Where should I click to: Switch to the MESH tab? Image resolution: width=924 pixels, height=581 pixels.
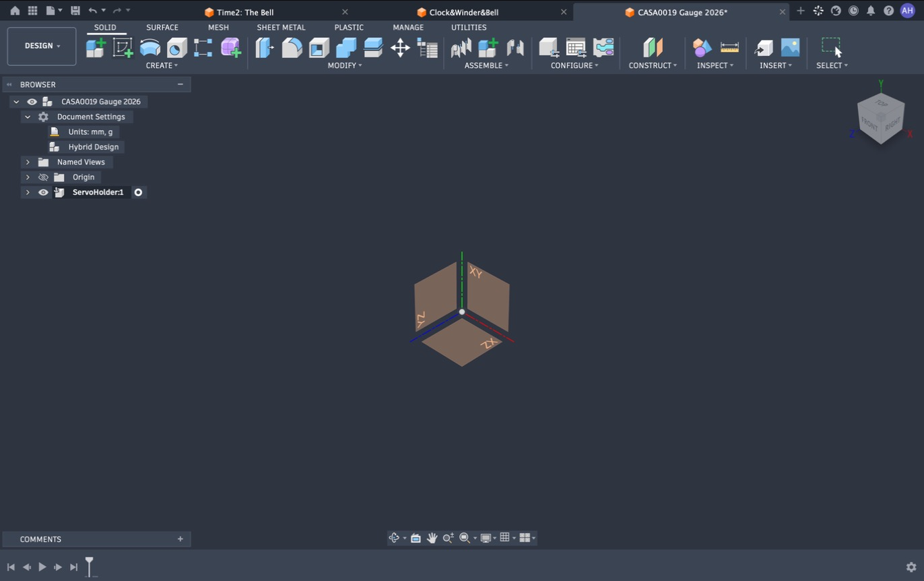point(218,28)
